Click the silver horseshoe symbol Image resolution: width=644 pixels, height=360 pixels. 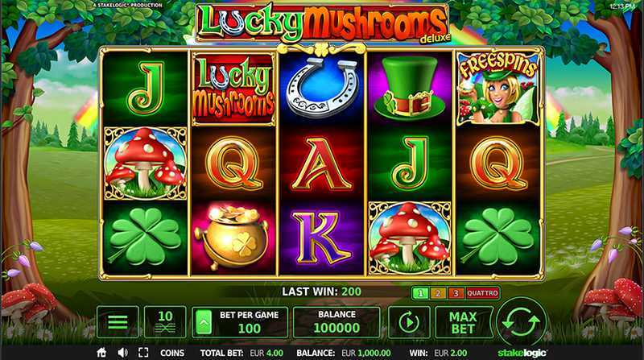(321, 88)
